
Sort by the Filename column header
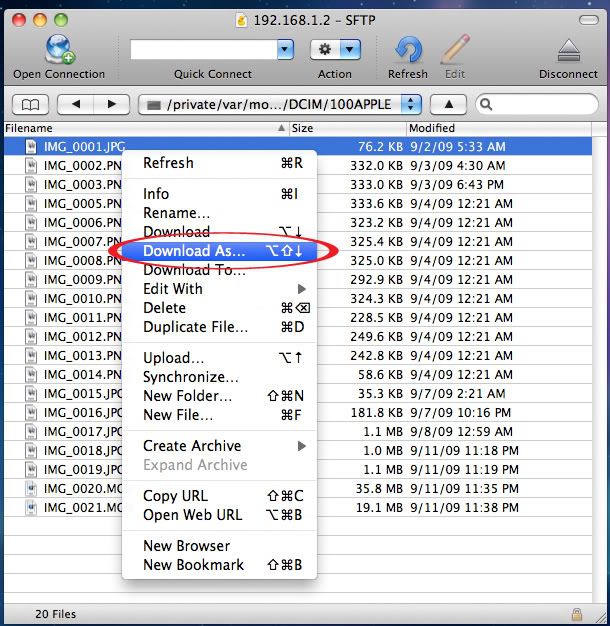click(146, 128)
